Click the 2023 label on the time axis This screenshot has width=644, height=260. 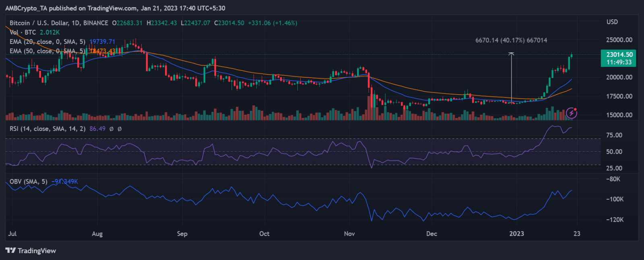517,234
